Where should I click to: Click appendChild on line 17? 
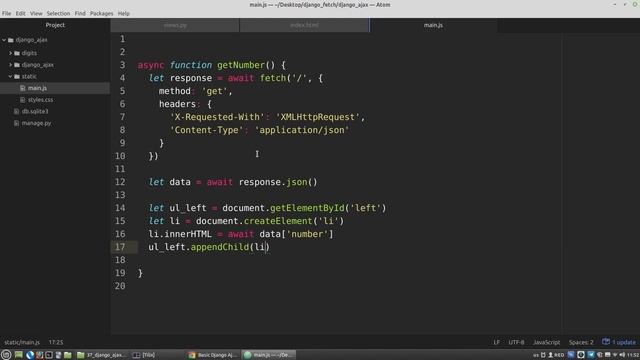(x=220, y=247)
